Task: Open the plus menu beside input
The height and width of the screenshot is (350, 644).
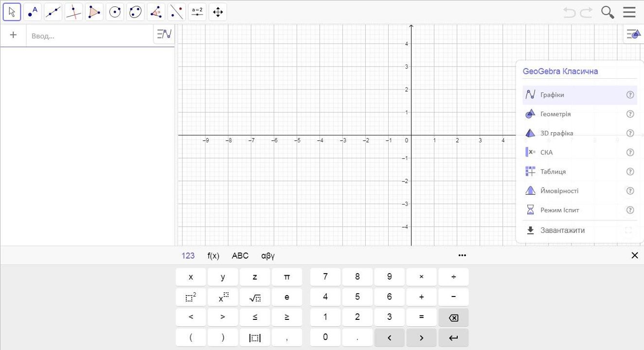Action: tap(13, 35)
